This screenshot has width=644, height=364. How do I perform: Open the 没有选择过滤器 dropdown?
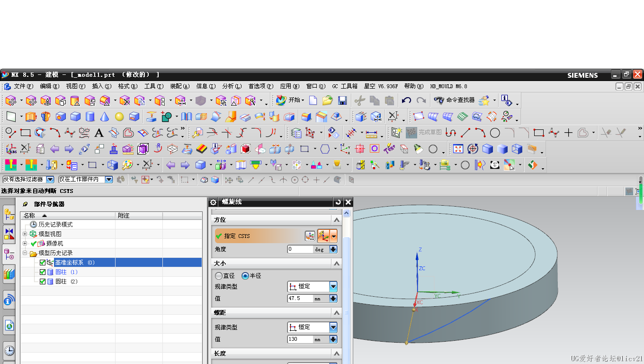click(x=50, y=180)
